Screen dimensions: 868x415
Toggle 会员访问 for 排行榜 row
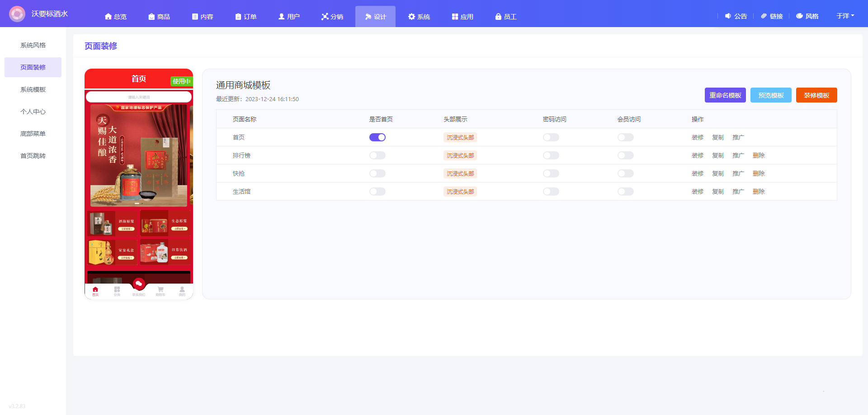pyautogui.click(x=626, y=155)
